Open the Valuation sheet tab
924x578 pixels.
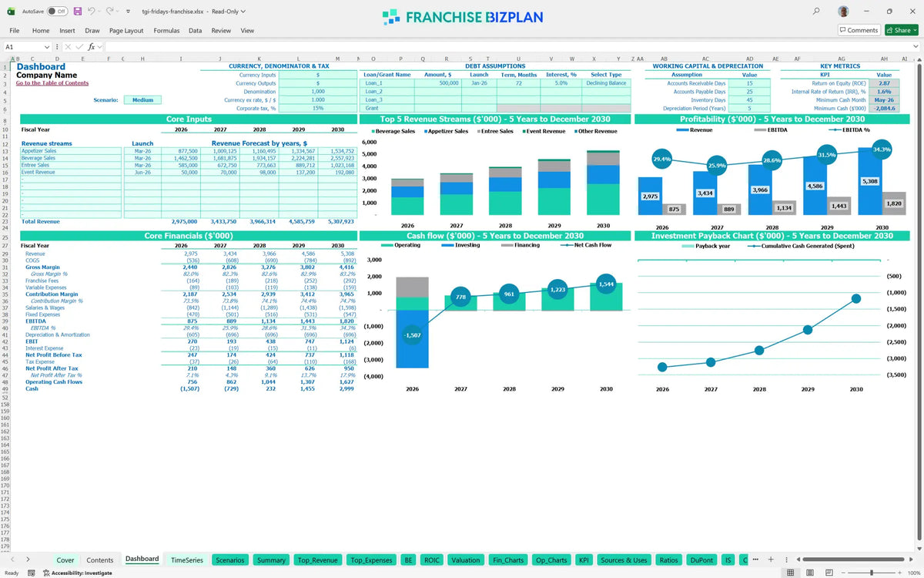tap(466, 560)
